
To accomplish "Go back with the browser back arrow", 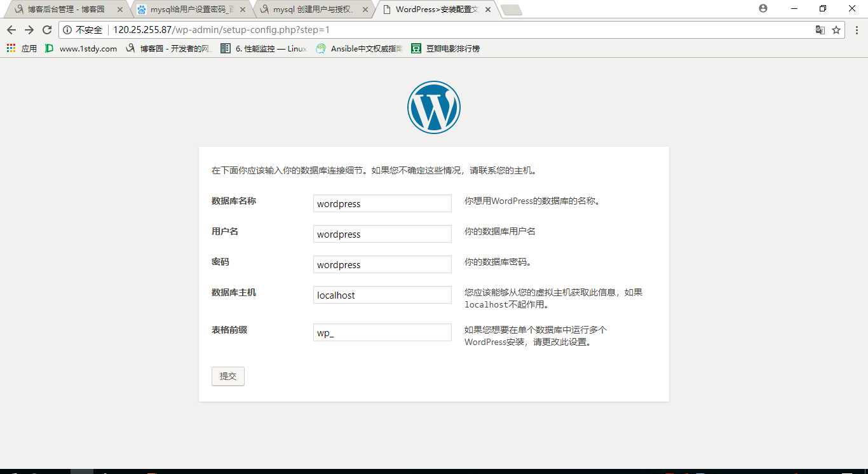I will (11, 30).
